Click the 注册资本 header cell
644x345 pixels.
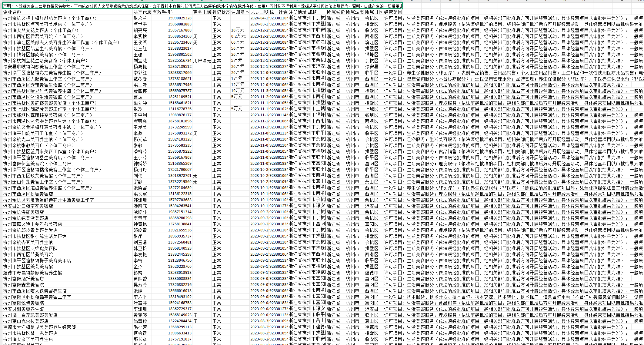coord(240,12)
